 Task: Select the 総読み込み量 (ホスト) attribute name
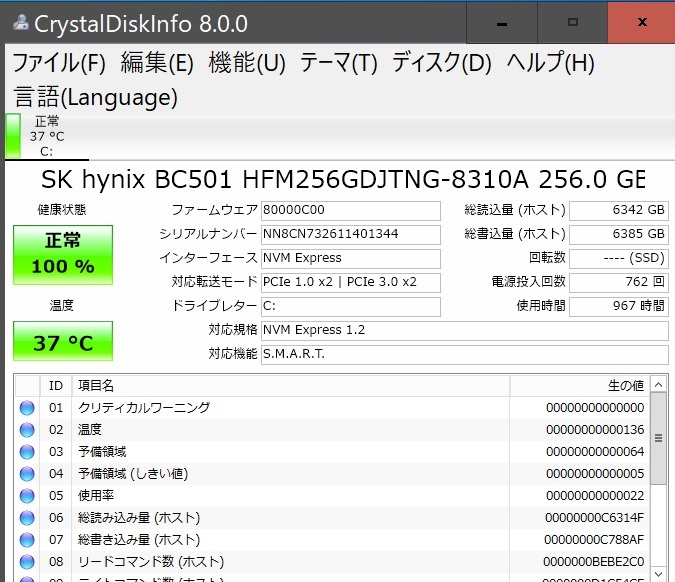coord(139,518)
